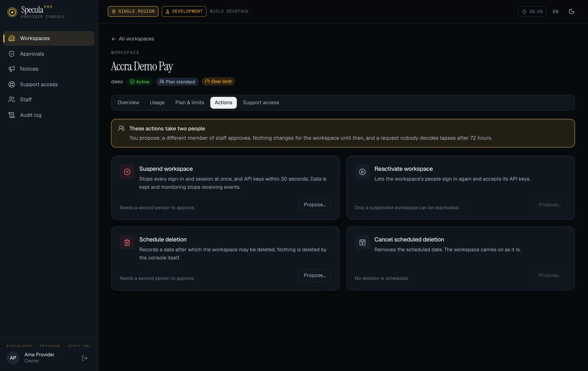The height and width of the screenshot is (371, 588).
Task: Click the Schedule deletion trash icon
Action: 127,242
